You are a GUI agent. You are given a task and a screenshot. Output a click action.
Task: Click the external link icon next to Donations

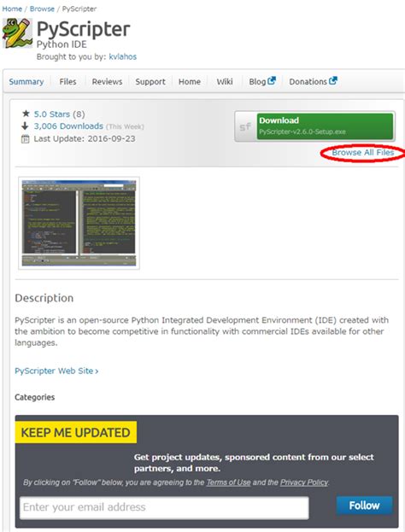point(333,81)
